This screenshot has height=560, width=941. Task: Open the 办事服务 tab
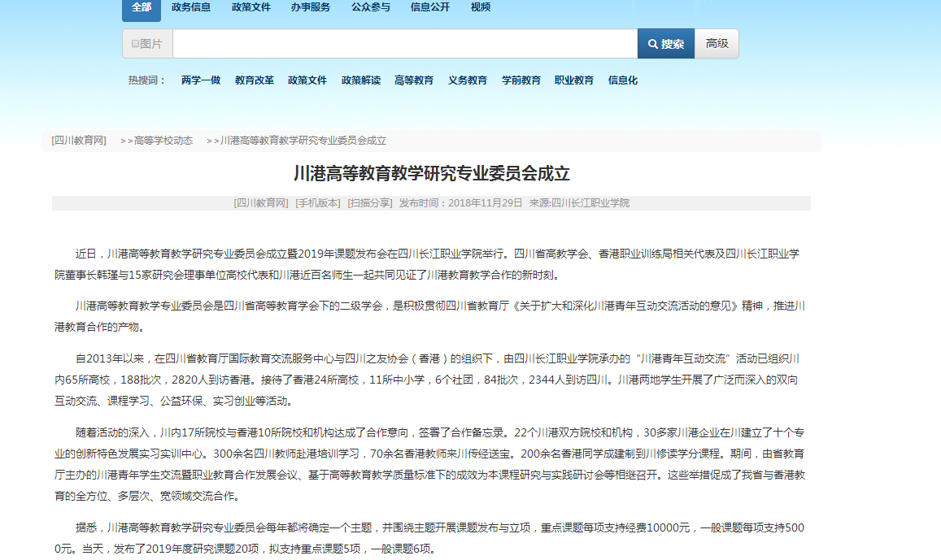coord(310,7)
